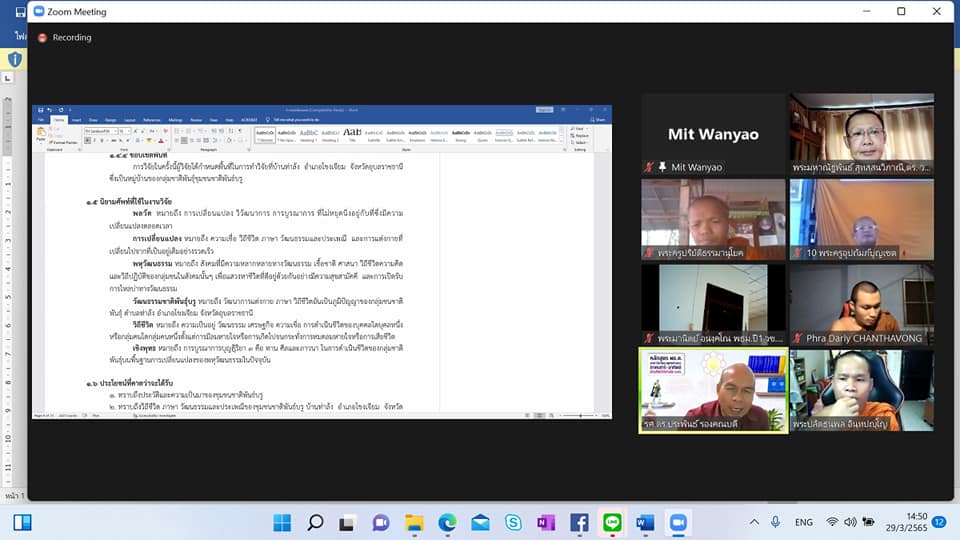Image resolution: width=960 pixels, height=540 pixels.
Task: Click the Share button in shared Word
Action: coord(598,120)
